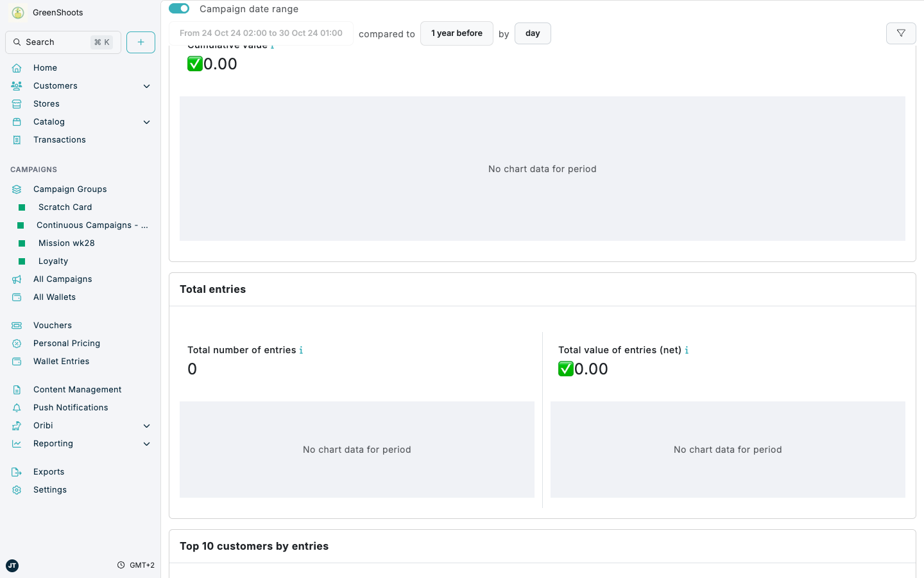Click the GMT+2 timezone clock icon
This screenshot has width=924, height=578.
[121, 565]
